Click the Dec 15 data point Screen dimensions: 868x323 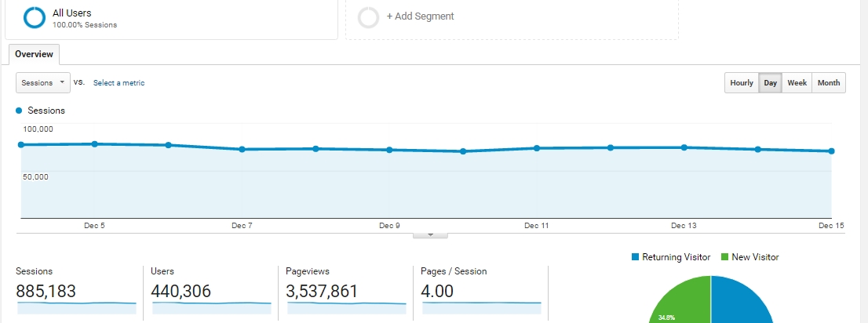[831, 151]
